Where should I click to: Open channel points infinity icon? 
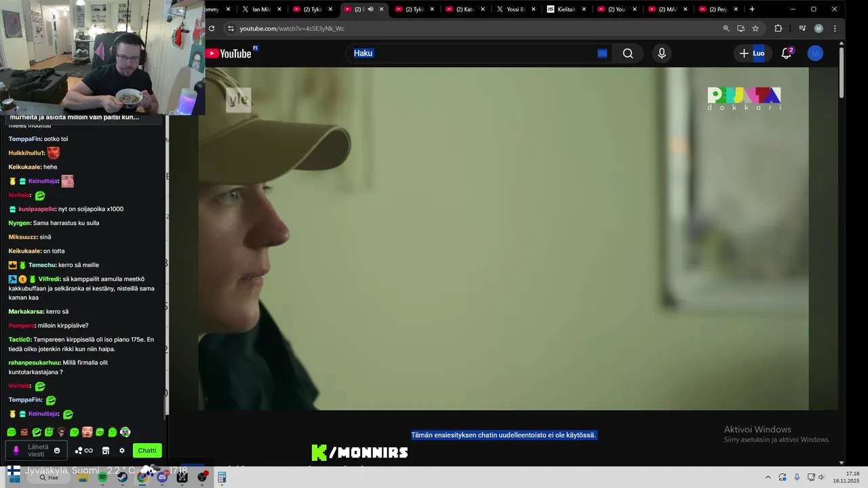pyautogui.click(x=84, y=451)
